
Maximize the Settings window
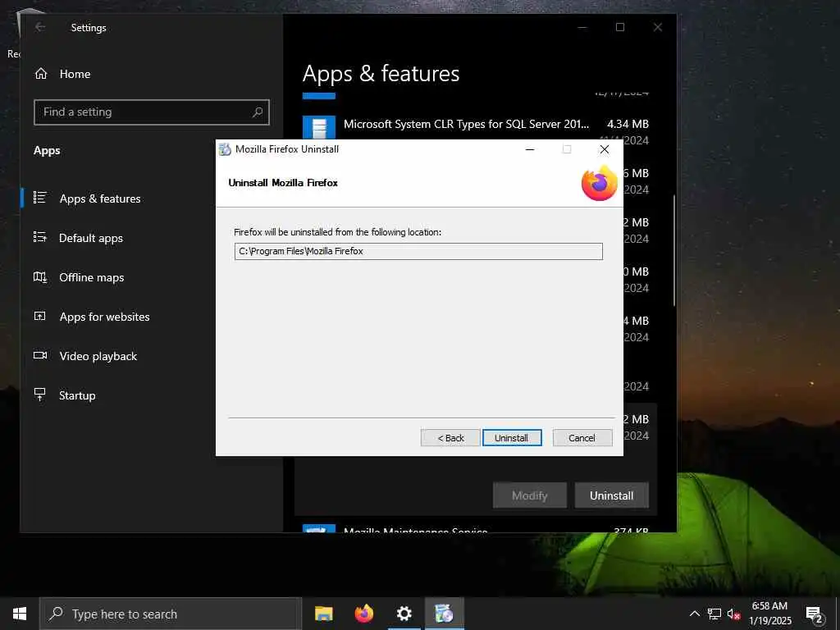(620, 27)
